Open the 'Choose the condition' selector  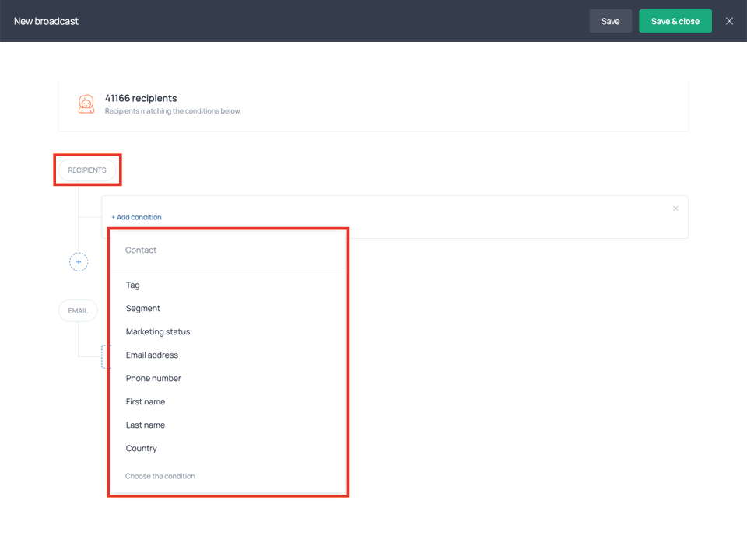click(160, 475)
